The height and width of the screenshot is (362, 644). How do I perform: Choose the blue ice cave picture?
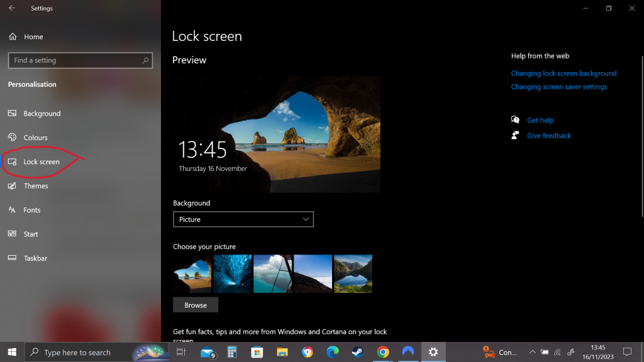[232, 273]
